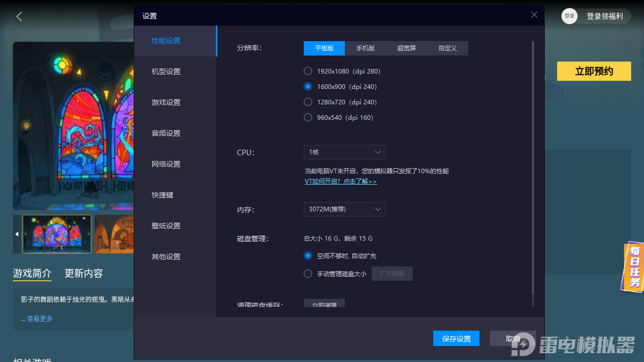Choose 手动管理磁盘大小 for disk management
Screen dimensions: 644x362
308,274
